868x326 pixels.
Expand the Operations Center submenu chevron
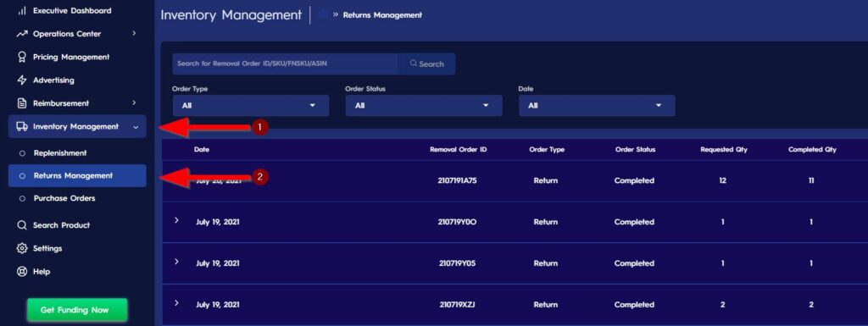pyautogui.click(x=134, y=34)
